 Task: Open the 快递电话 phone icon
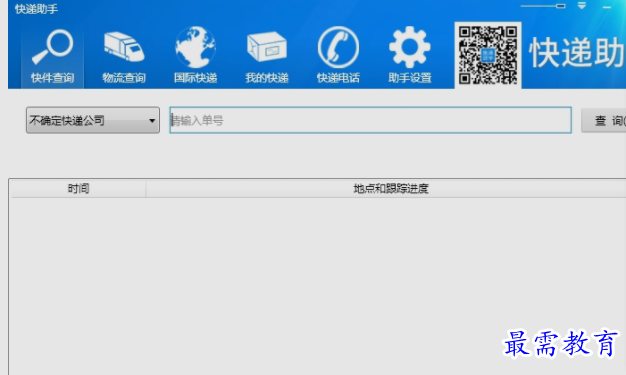pos(338,56)
